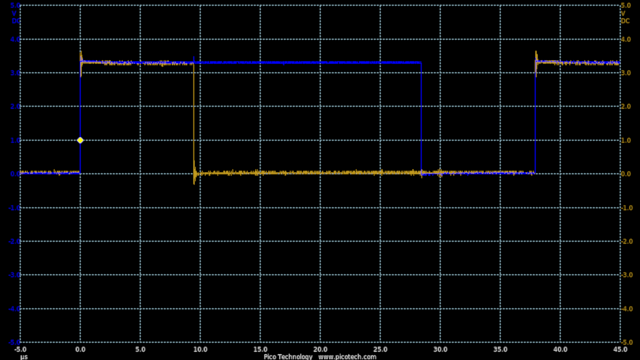This screenshot has height=360, width=640.
Task: Click the 0.0 time axis label
Action: [x=80, y=350]
